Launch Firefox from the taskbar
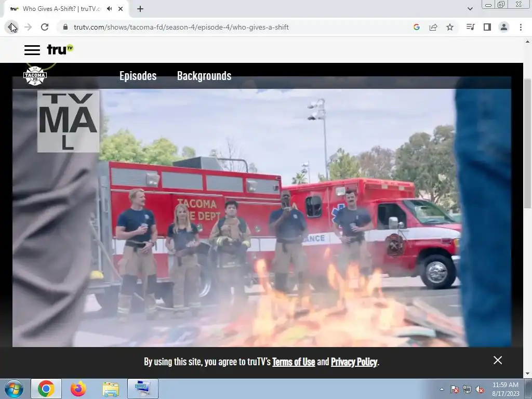The height and width of the screenshot is (399, 532). click(x=78, y=389)
